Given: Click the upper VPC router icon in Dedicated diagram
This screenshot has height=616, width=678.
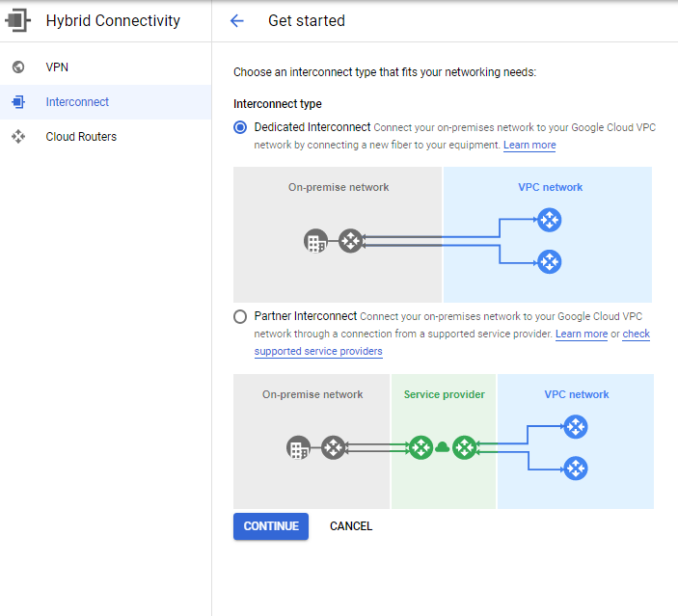Looking at the screenshot, I should click(x=549, y=221).
